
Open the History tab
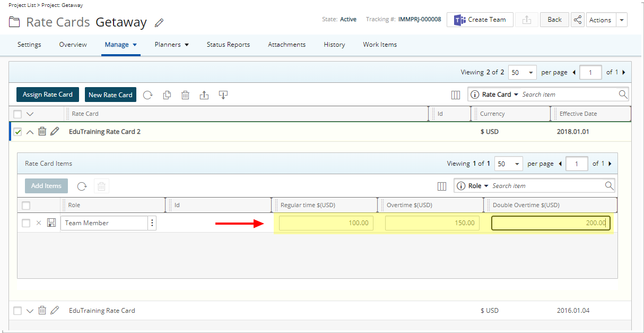tap(334, 45)
